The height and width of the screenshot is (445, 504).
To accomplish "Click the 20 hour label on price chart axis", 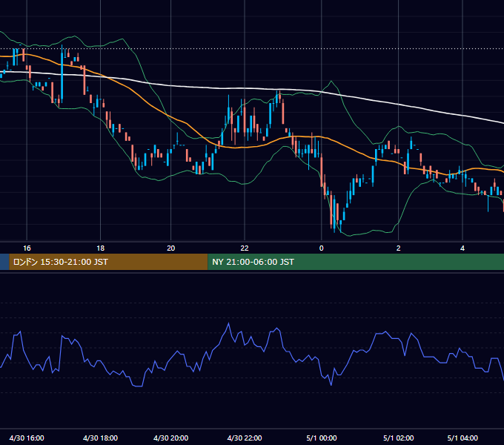I will (x=171, y=248).
